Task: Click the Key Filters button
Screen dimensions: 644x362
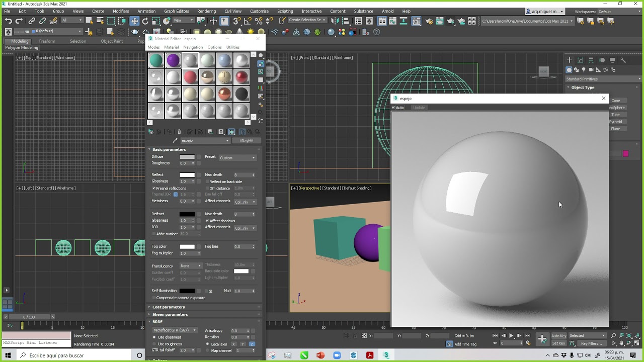Action: [591, 343]
